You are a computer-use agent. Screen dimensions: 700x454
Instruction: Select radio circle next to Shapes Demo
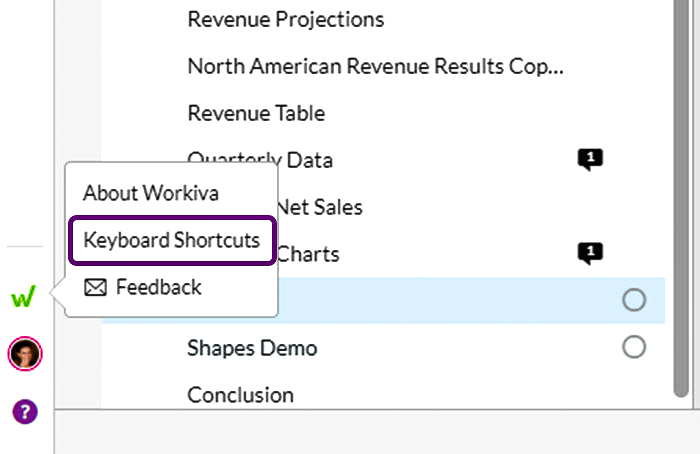[633, 347]
